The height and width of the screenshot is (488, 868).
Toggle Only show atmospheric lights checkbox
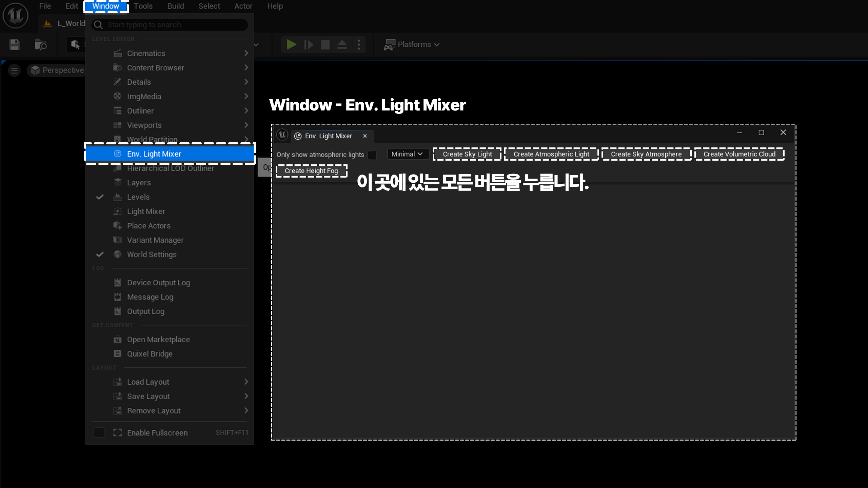click(x=372, y=155)
